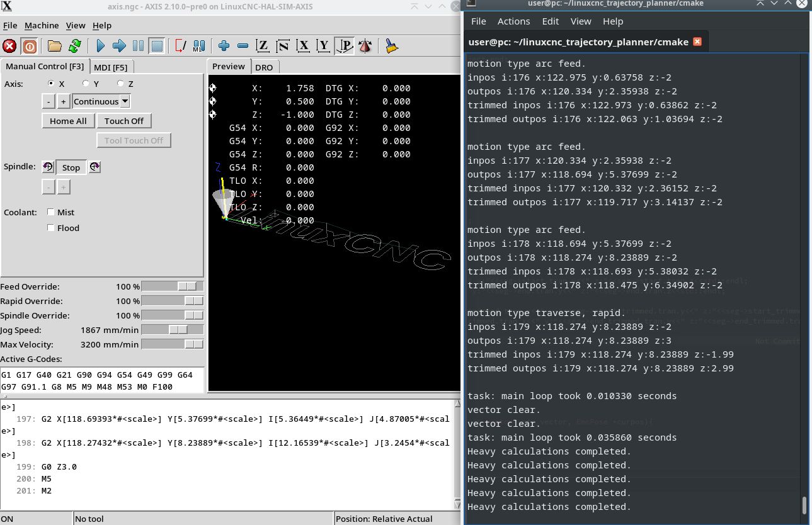Screen dimensions: 812x525
Task: Adjust Feed Override slider
Action: [x=173, y=286]
